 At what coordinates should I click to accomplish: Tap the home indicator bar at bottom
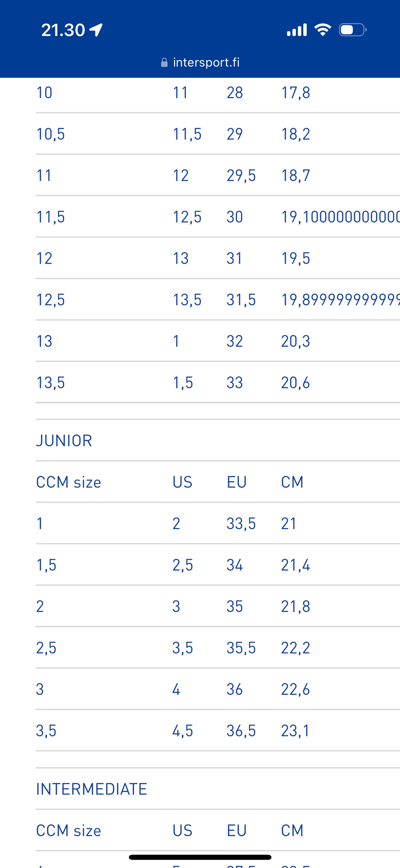click(x=200, y=857)
